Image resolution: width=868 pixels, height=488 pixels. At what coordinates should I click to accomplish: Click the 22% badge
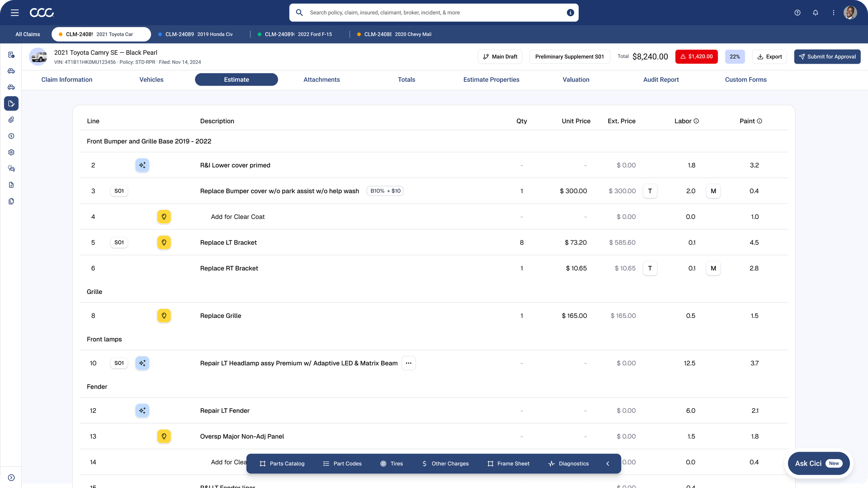[735, 57]
